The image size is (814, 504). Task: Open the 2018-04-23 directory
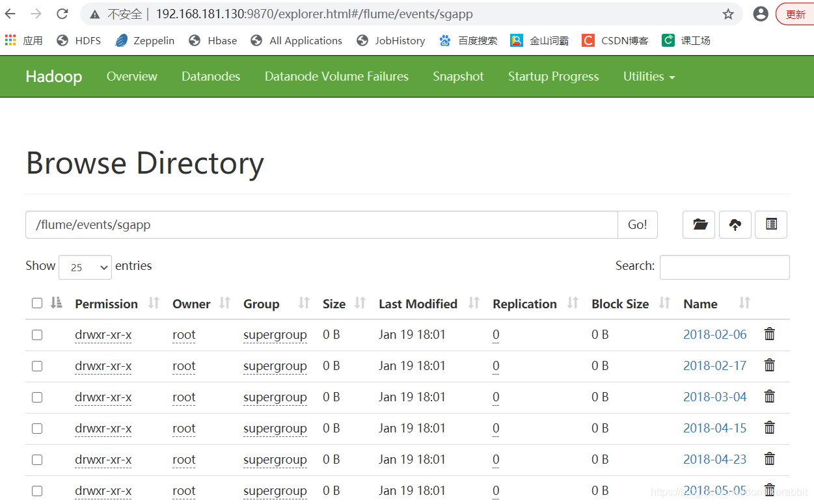pos(714,459)
